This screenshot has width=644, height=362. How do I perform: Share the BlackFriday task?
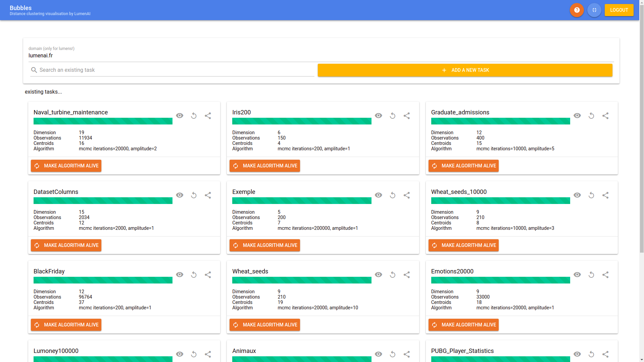coord(208,275)
